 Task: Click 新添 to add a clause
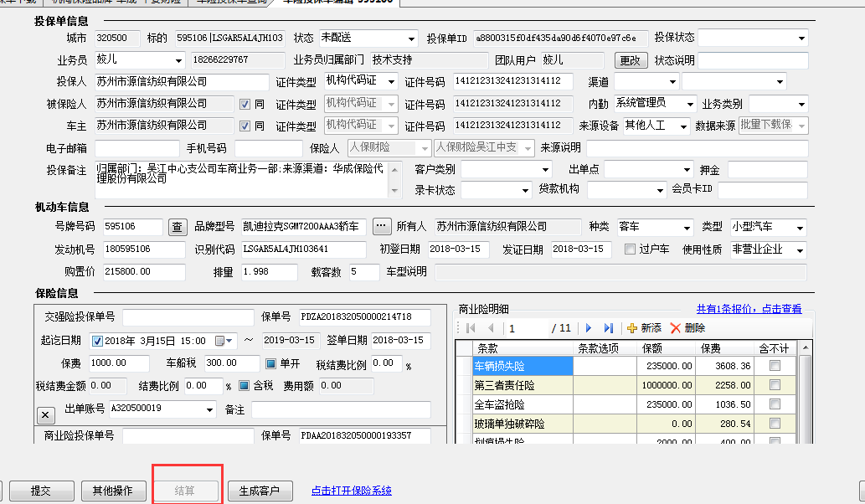pyautogui.click(x=644, y=328)
